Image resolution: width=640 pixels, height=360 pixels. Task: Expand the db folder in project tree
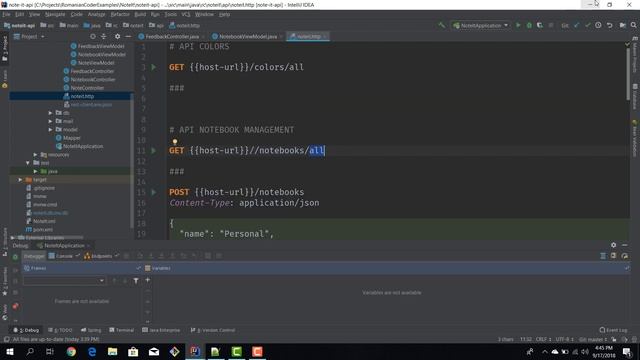pos(50,113)
